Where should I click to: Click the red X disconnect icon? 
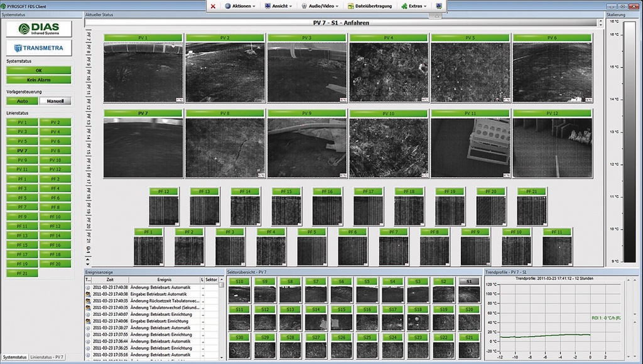point(213,6)
